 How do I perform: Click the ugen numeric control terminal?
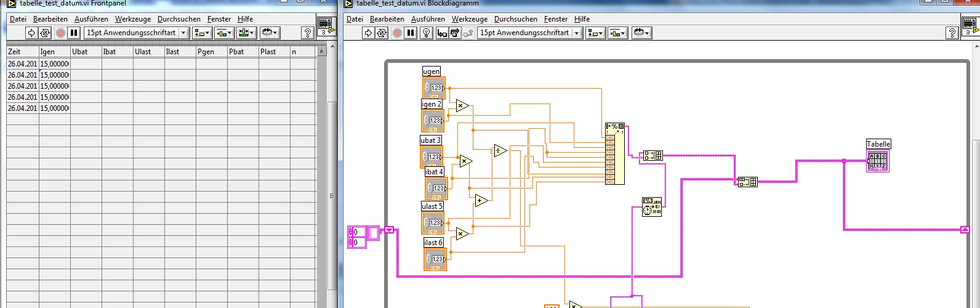coord(433,88)
